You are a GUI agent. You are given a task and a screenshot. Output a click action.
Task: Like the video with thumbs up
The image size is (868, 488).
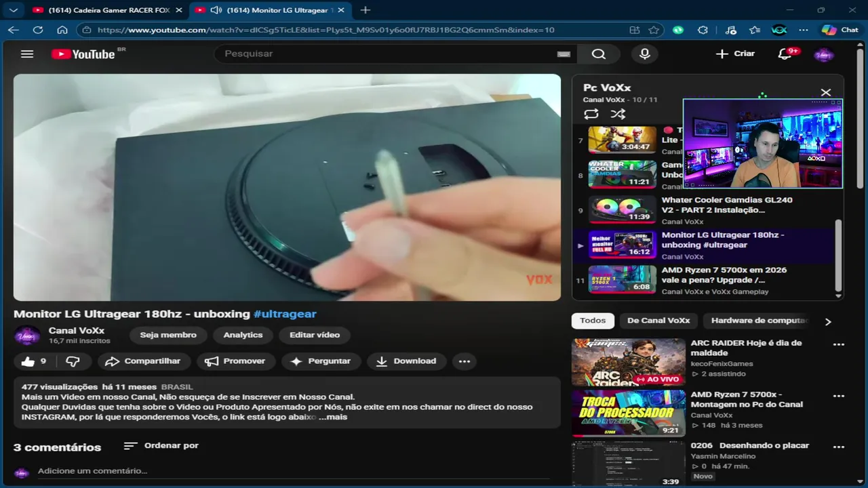(35, 361)
